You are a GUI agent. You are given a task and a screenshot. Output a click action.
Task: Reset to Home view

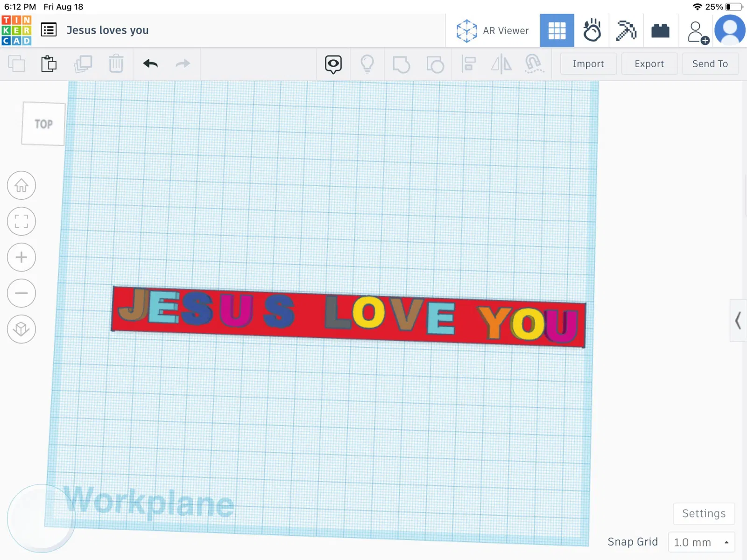click(21, 185)
